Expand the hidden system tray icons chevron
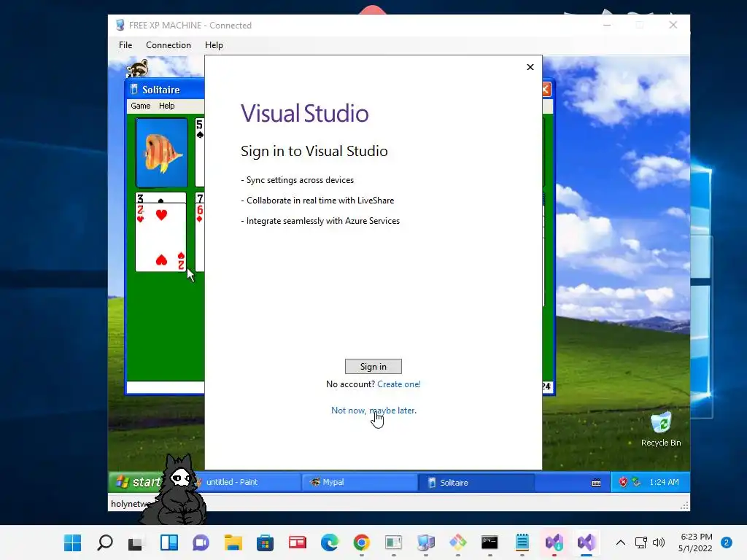Image resolution: width=747 pixels, height=560 pixels. (620, 542)
